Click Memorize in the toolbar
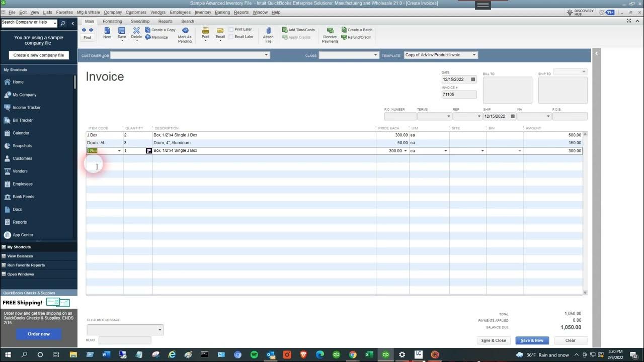Viewport: 644px width, 362px height. click(156, 37)
